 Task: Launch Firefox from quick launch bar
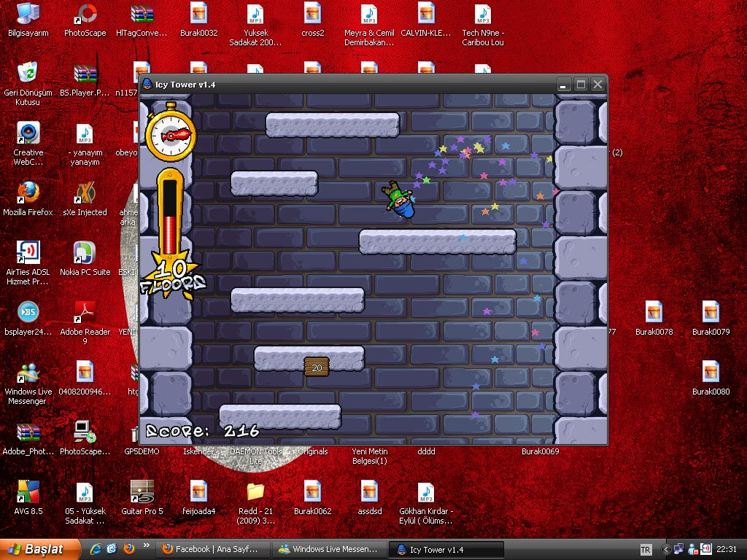point(128,549)
